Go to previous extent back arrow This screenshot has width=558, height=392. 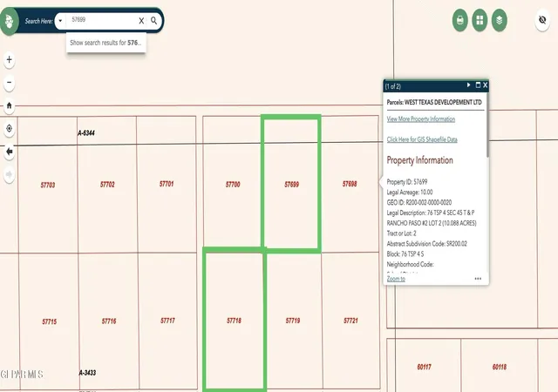(10, 152)
